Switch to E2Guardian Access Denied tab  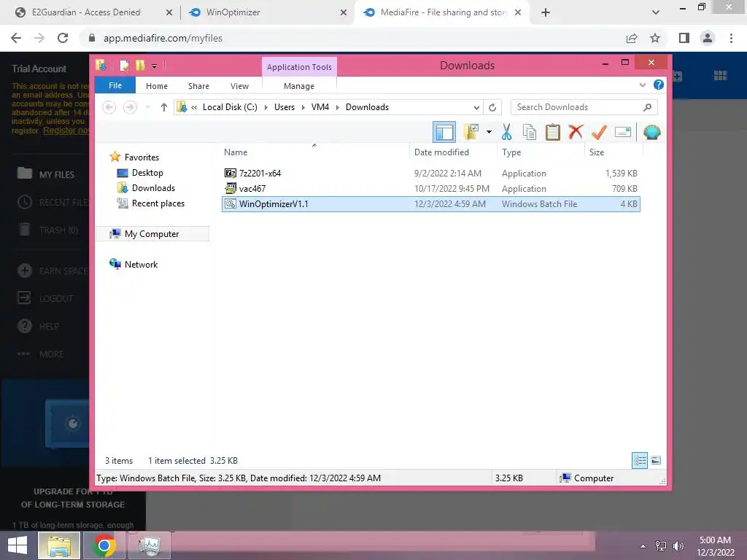93,12
